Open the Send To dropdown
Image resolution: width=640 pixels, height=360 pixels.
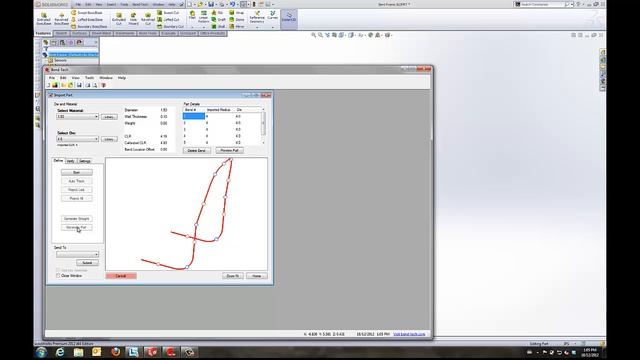click(78, 254)
